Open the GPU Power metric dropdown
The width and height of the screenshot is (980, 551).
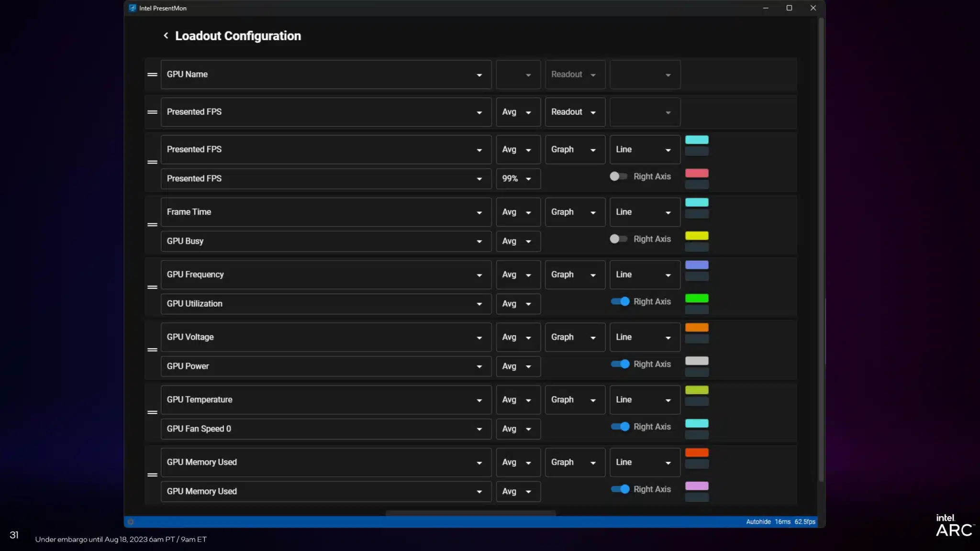coord(326,366)
